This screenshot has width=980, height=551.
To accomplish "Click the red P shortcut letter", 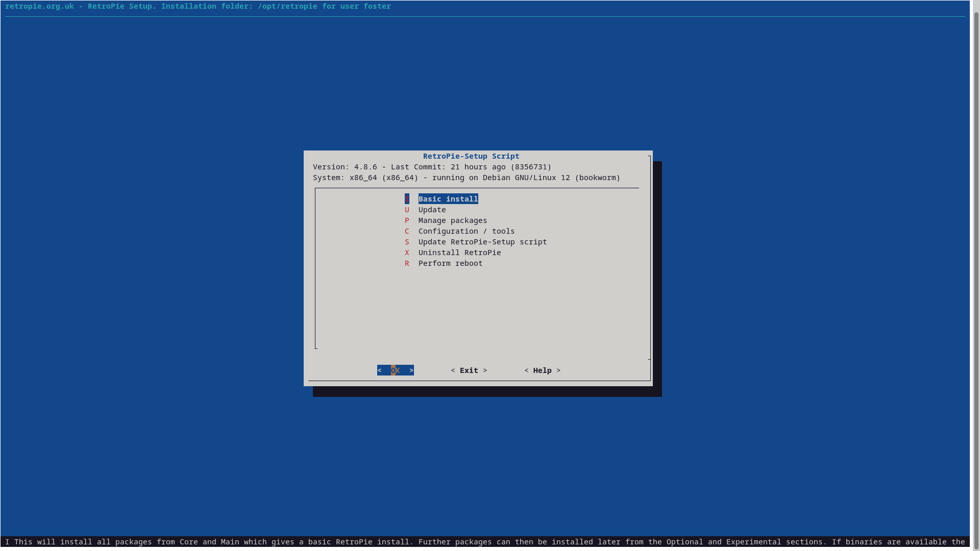I will (407, 220).
